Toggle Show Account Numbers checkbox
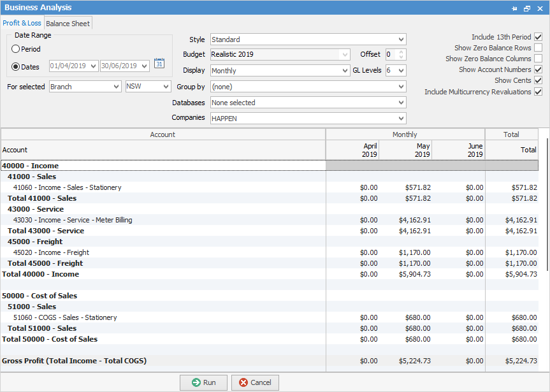The height and width of the screenshot is (392, 550). click(x=538, y=69)
